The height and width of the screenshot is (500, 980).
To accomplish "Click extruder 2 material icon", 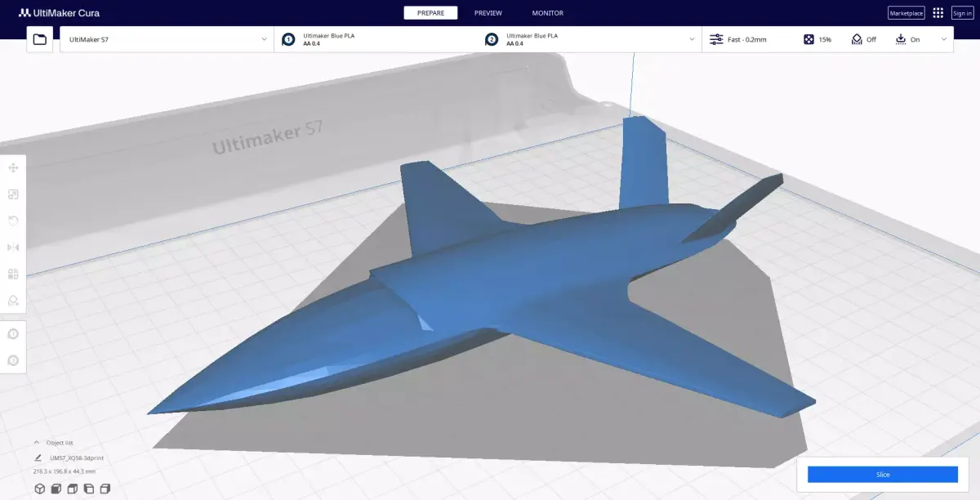I will click(x=492, y=39).
